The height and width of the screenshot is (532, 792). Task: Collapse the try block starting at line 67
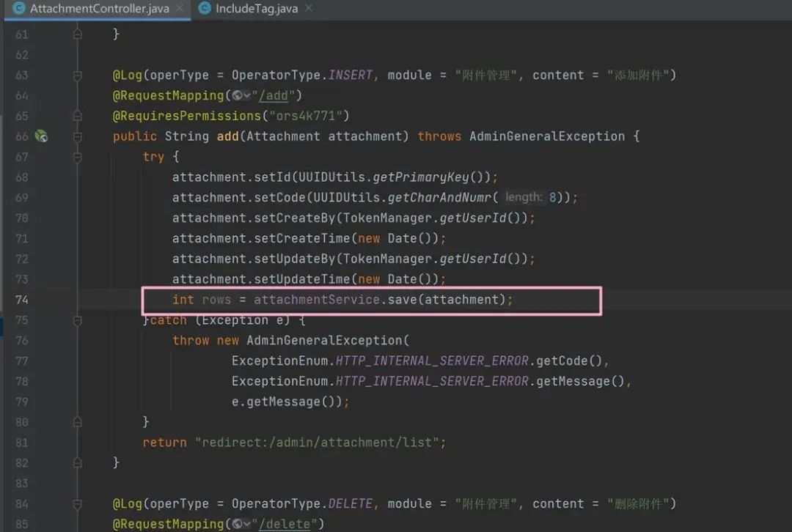pos(78,156)
